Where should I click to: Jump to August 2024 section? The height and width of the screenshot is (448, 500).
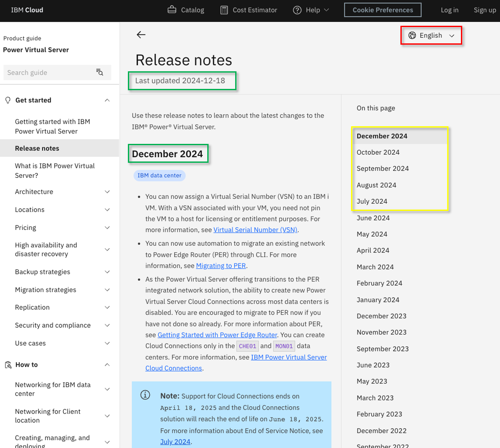pos(376,185)
